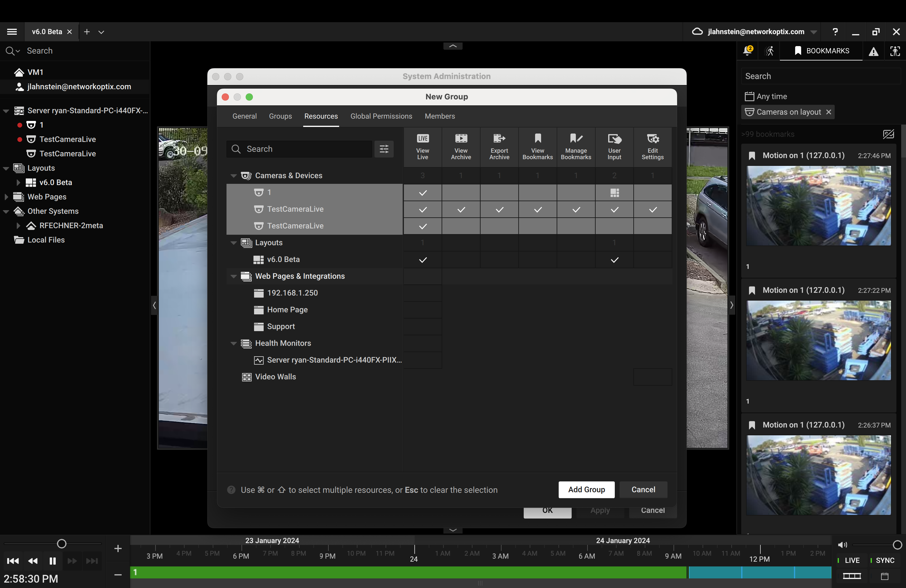Toggle View Live for second TestCameraLive

(422, 226)
